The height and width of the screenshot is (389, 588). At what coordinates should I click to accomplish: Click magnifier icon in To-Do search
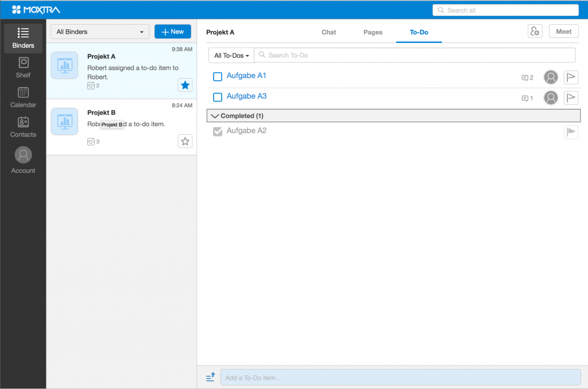[262, 55]
